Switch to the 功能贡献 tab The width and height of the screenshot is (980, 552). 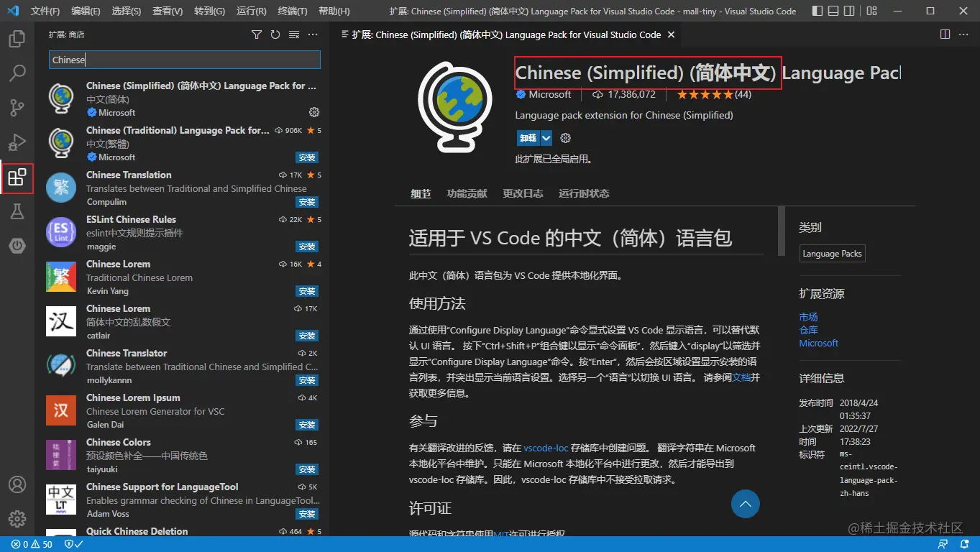467,193
